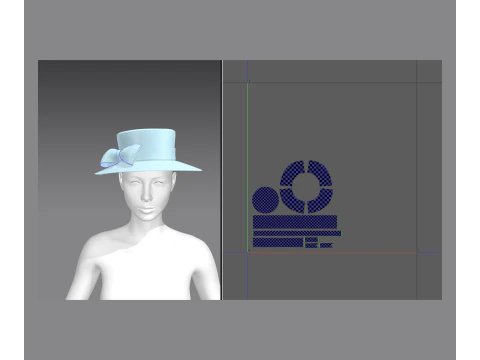This screenshot has width=480, height=360.
Task: Select the long thin strip pattern piece
Action: [x=297, y=233]
